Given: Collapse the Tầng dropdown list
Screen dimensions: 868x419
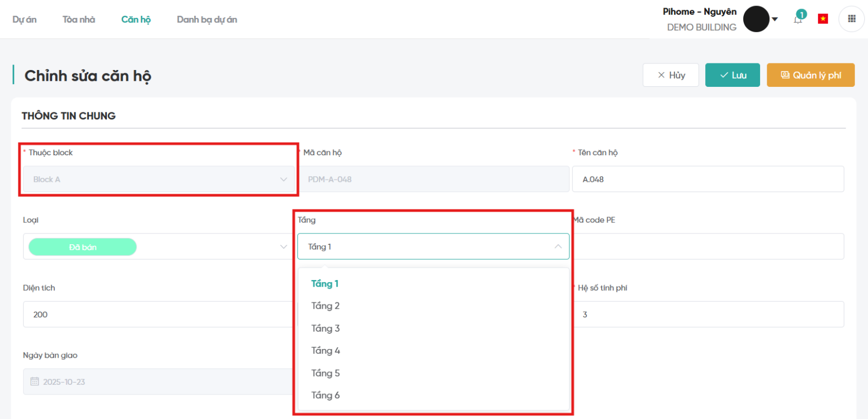Looking at the screenshot, I should point(558,246).
